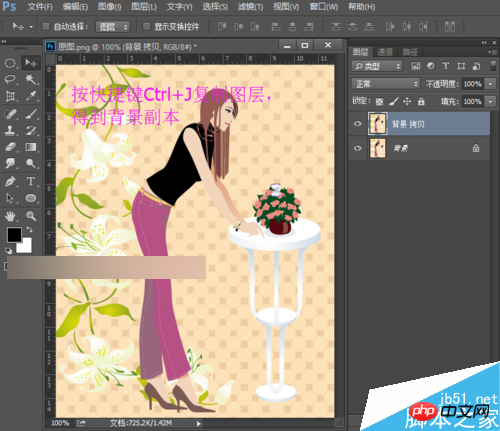
Task: Switch to the 通道 tab
Action: click(x=385, y=52)
